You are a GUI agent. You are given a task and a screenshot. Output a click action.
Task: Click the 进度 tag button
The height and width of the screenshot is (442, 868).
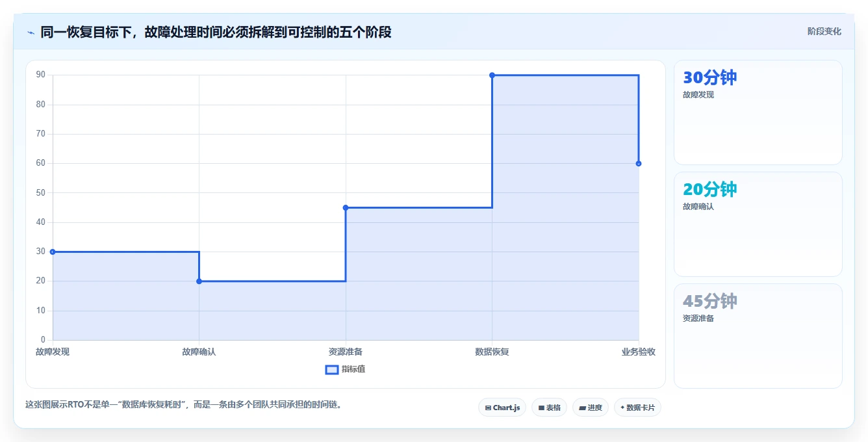590,408
